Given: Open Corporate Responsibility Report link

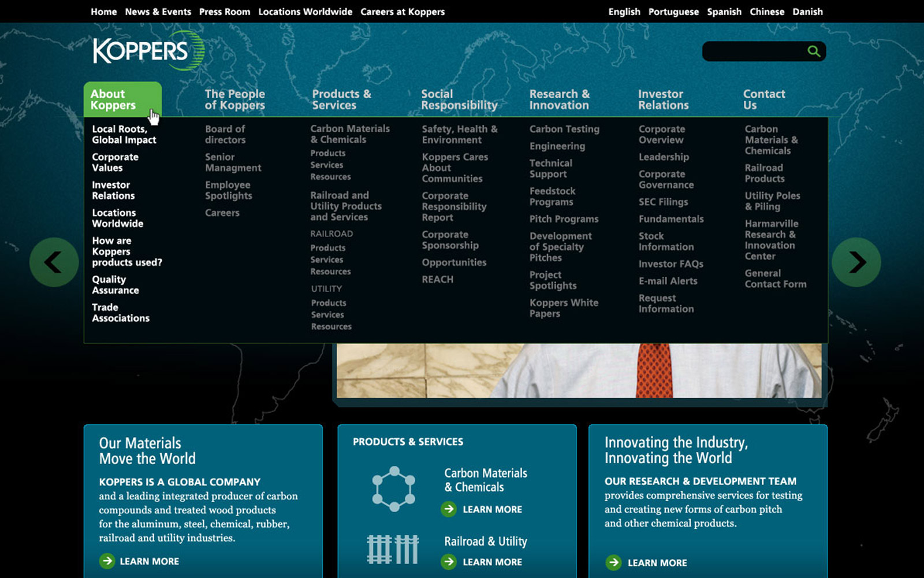Looking at the screenshot, I should coord(454,206).
